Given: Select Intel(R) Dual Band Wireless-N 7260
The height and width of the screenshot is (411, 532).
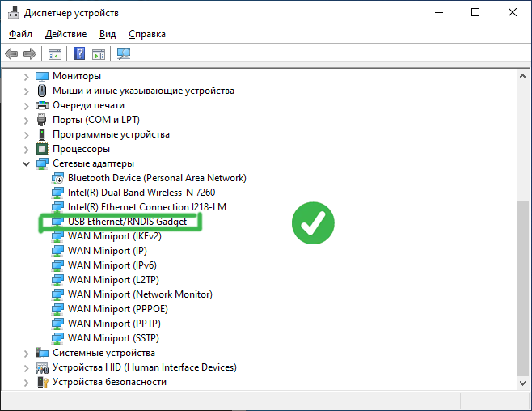Looking at the screenshot, I should coord(141,193).
